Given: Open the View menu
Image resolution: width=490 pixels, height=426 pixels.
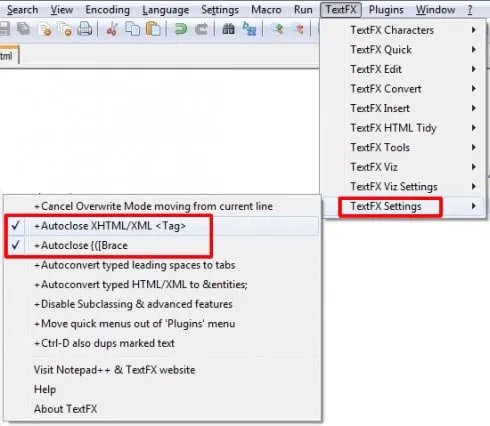Looking at the screenshot, I should point(62,10).
